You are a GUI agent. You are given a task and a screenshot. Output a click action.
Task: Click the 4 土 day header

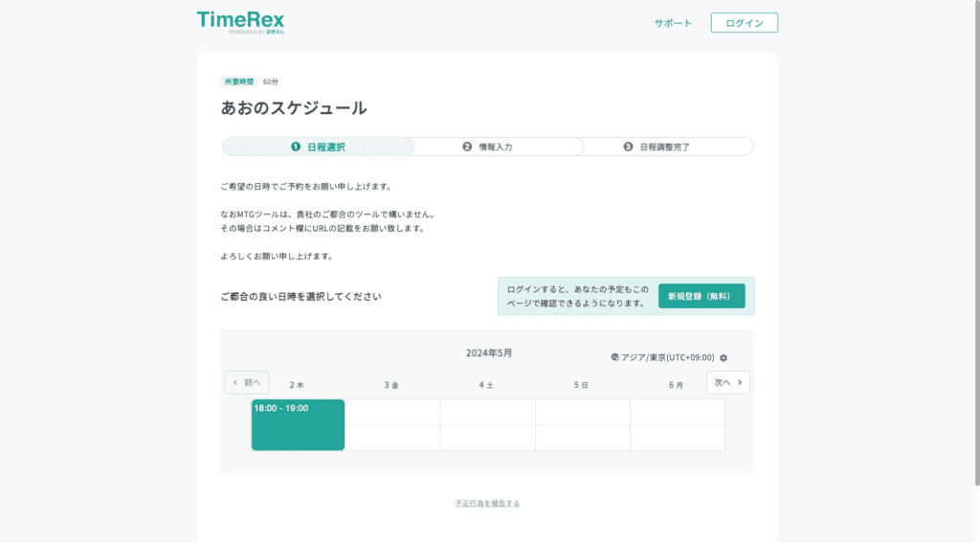click(486, 385)
